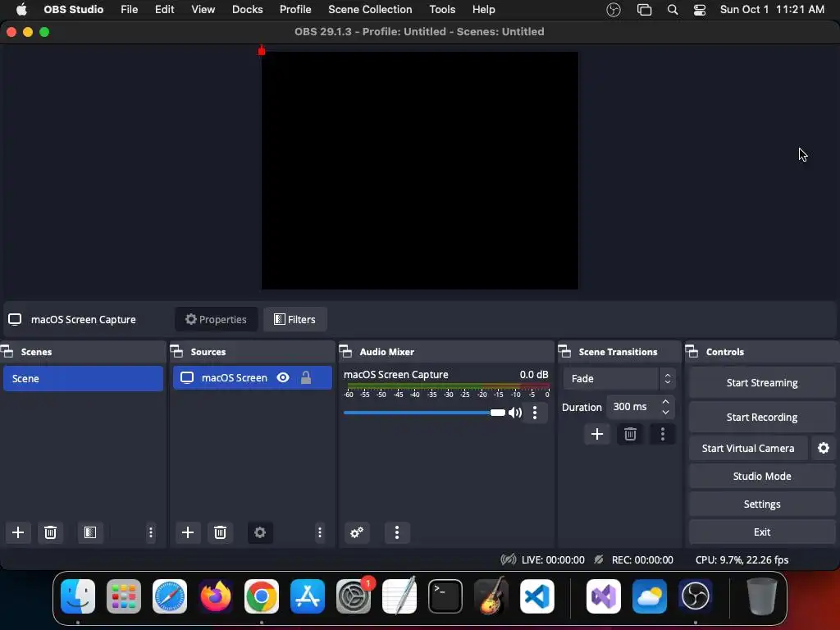Click OBS status icon in menu bar
The image size is (840, 630).
(614, 10)
